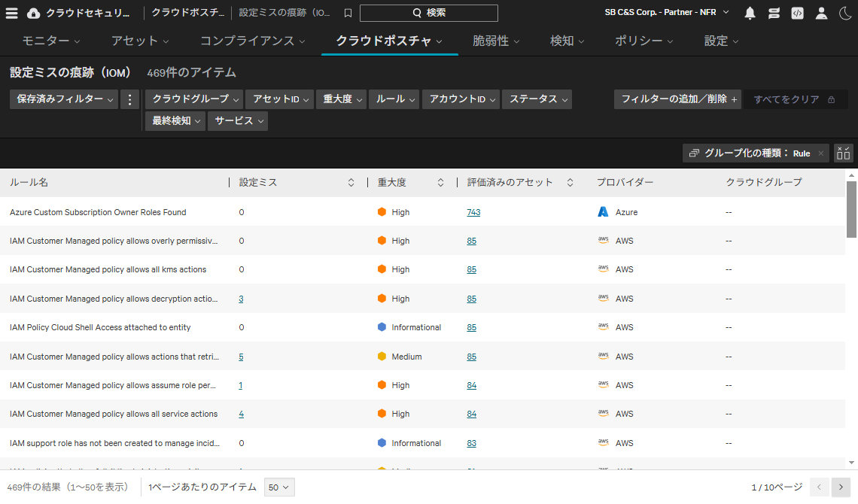Open the 743 evaluated assets link

(473, 212)
